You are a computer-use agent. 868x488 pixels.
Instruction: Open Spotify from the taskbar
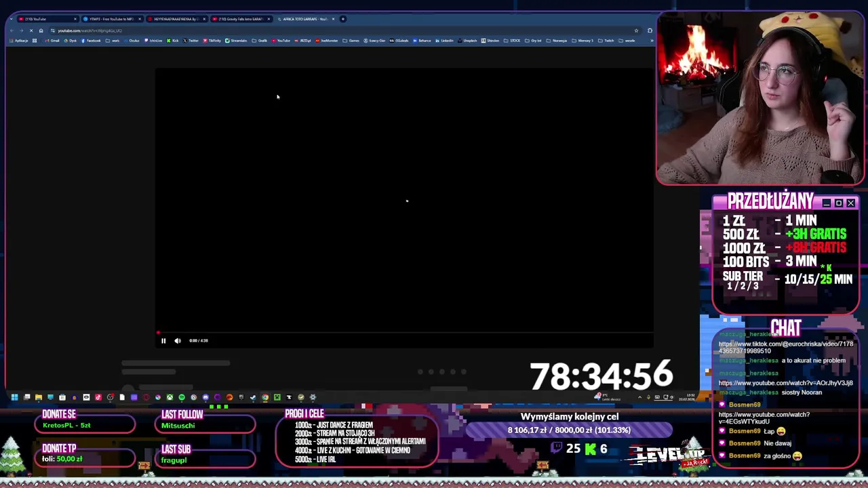click(x=182, y=397)
